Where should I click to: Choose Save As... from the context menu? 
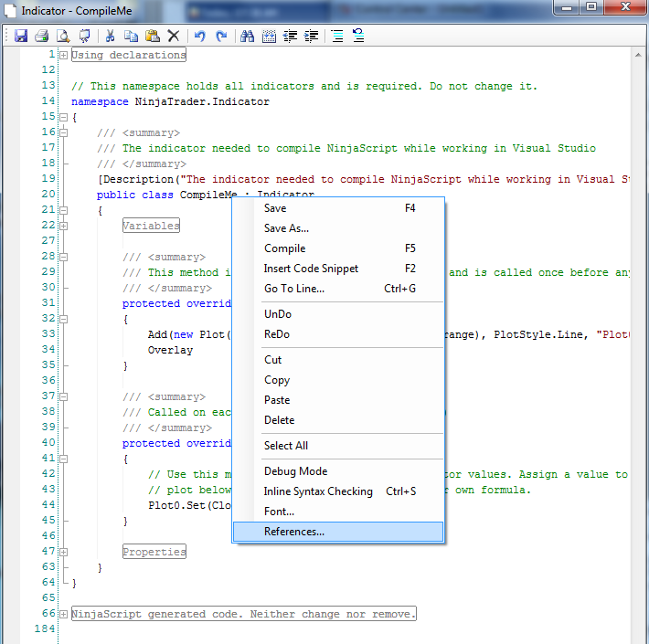[338, 227]
